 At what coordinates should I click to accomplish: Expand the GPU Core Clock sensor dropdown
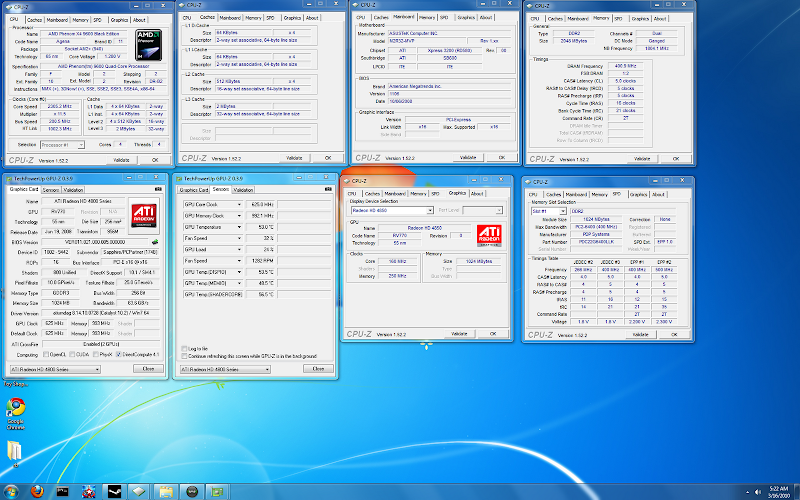pos(239,203)
